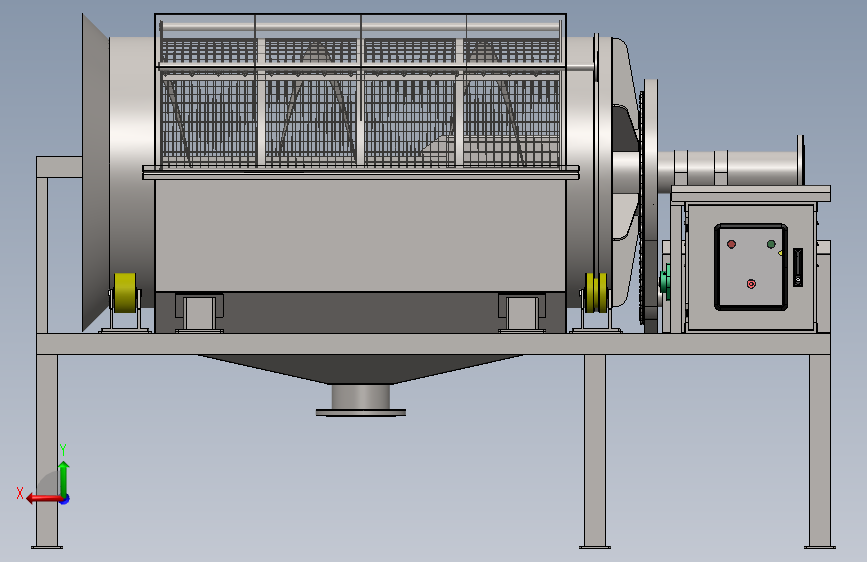
Task: Select the flared inlet cone at the drum's open end
Action: pos(96,173)
